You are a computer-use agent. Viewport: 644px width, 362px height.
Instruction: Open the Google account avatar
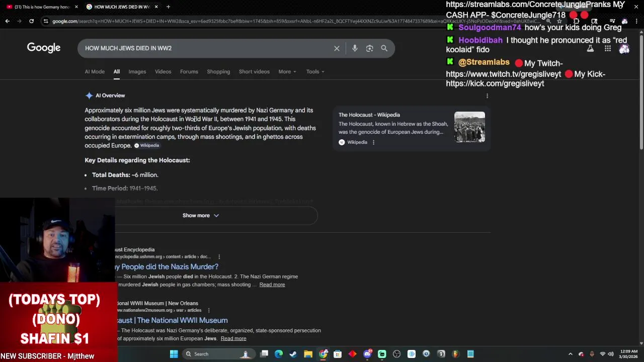624,49
